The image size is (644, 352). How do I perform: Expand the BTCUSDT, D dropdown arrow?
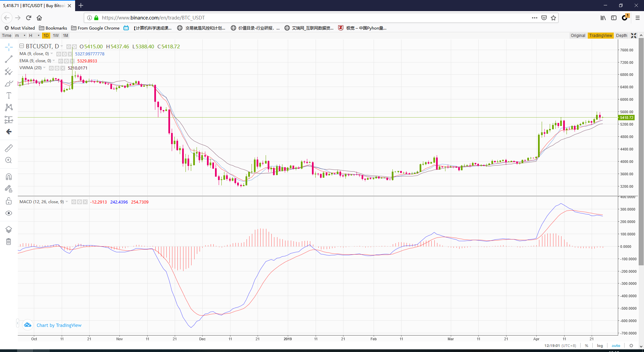[x=62, y=46]
